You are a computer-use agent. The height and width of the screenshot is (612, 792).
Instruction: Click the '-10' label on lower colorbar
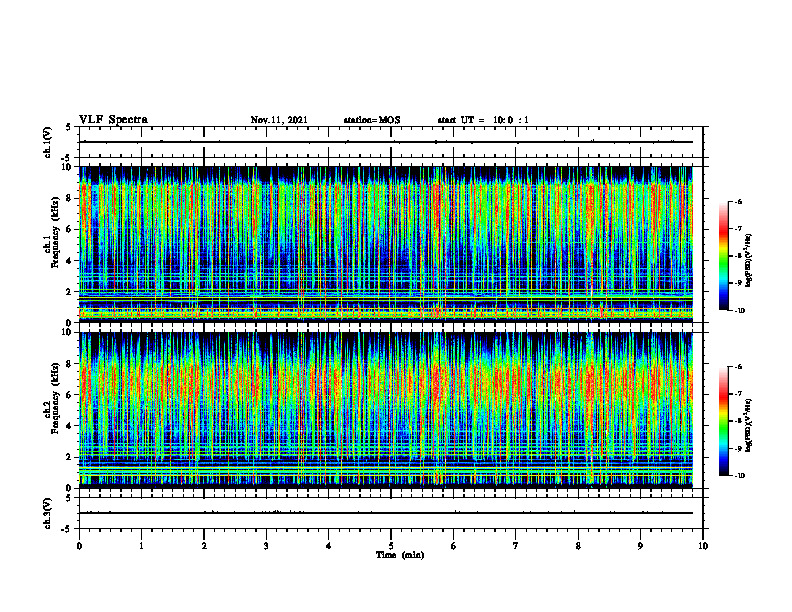click(x=740, y=476)
